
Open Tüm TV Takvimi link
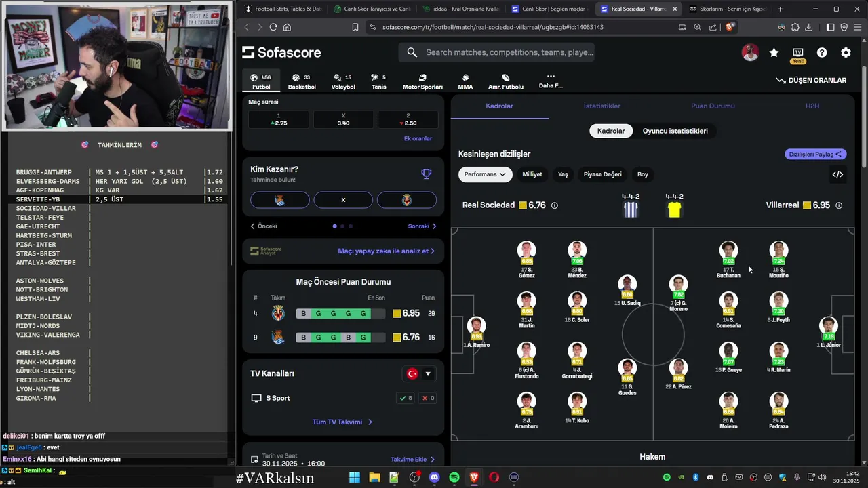pos(342,422)
